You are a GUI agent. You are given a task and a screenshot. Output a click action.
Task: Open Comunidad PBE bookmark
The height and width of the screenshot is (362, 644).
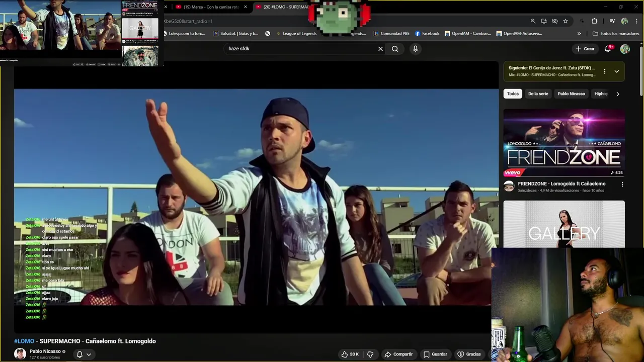tap(391, 34)
